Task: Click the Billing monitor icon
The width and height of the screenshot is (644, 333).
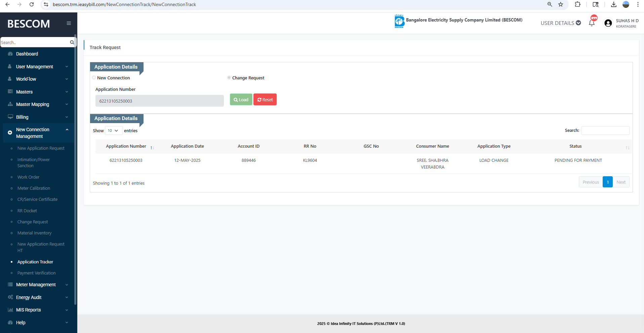Action: tap(10, 117)
